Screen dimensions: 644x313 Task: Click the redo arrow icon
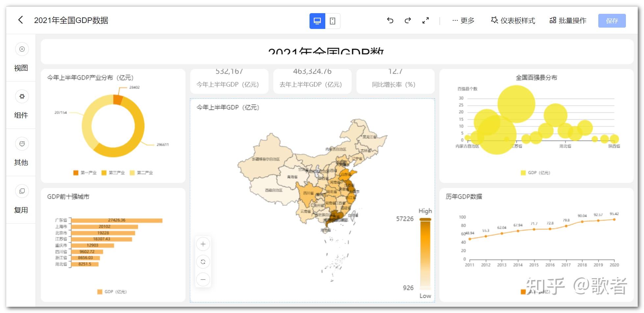[x=408, y=20]
